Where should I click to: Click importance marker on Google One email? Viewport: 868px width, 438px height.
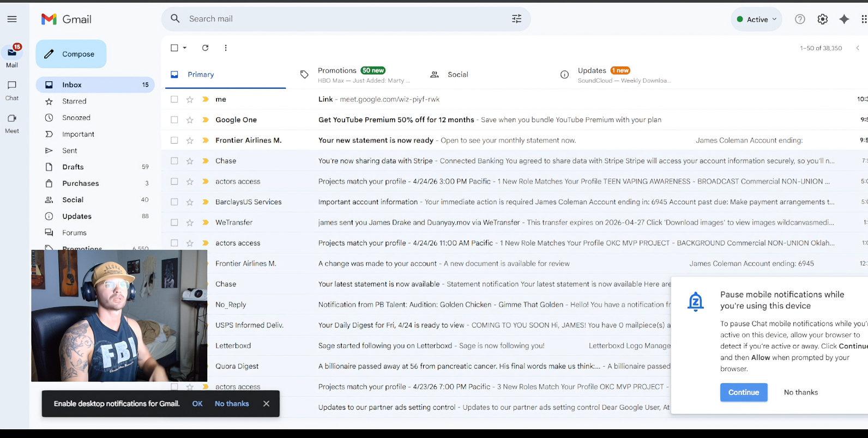tap(206, 120)
